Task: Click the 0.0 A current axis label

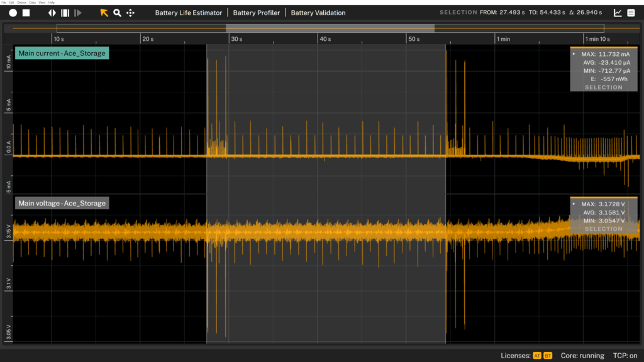Action: click(x=9, y=147)
